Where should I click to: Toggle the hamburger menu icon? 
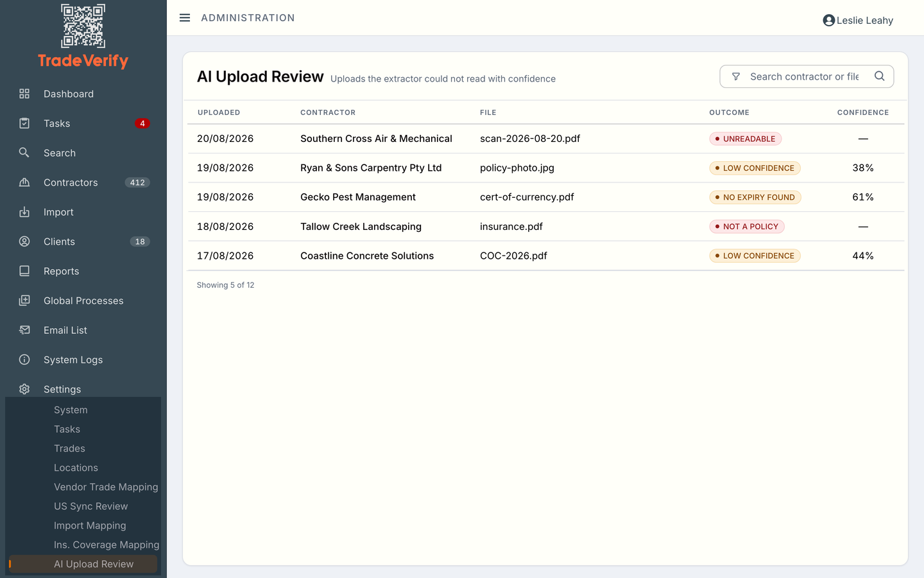[185, 18]
